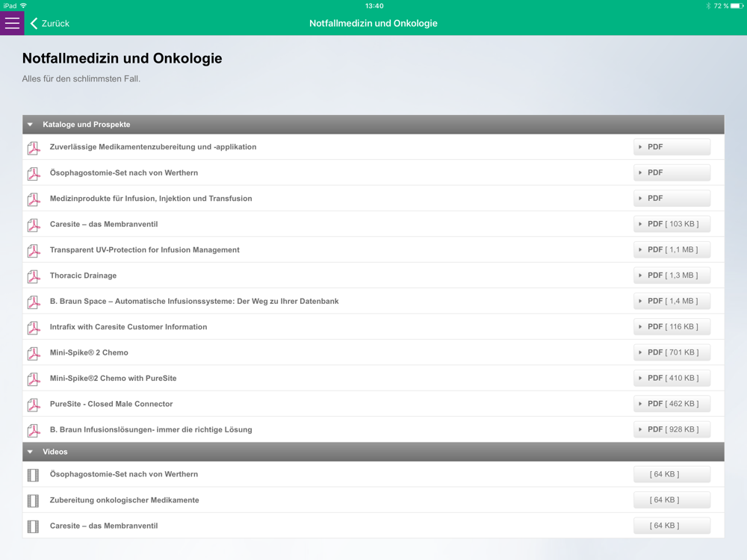Tap the Wi-Fi status icon
Screen dimensions: 747x560
[23, 6]
